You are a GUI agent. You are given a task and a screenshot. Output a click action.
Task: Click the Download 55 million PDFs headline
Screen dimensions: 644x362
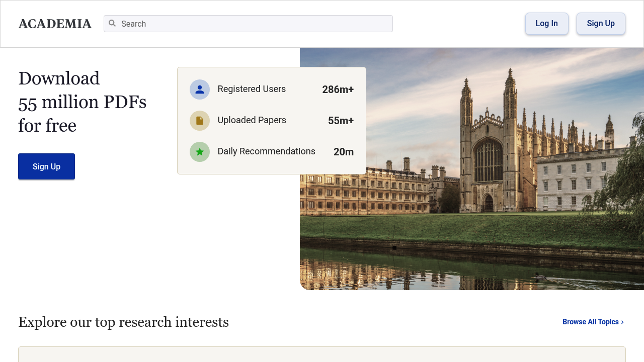click(83, 102)
